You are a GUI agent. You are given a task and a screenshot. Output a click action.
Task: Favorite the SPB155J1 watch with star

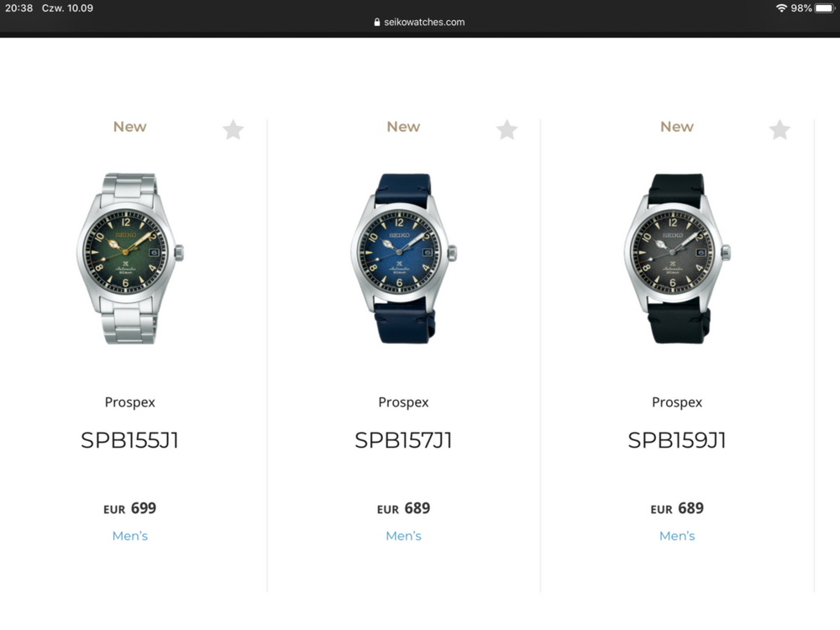point(233,129)
